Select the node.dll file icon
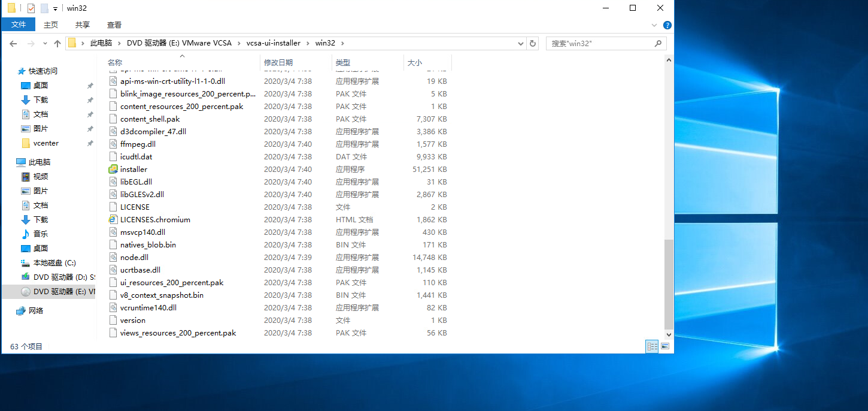Image resolution: width=868 pixels, height=411 pixels. click(x=113, y=257)
